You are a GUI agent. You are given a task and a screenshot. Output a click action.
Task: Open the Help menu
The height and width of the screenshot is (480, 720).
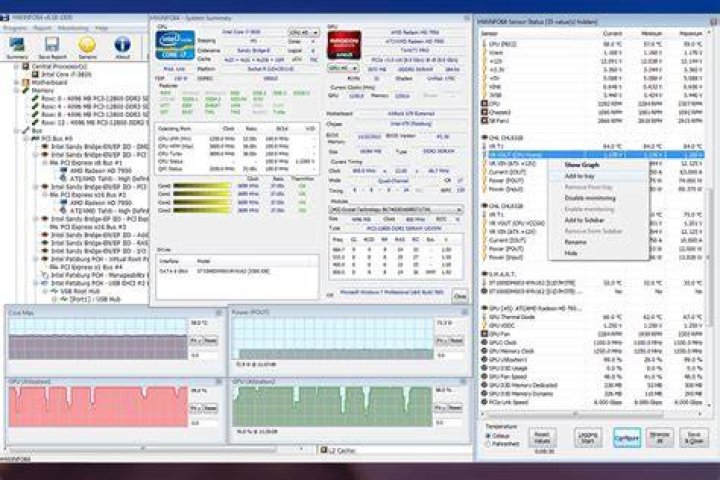[x=101, y=28]
